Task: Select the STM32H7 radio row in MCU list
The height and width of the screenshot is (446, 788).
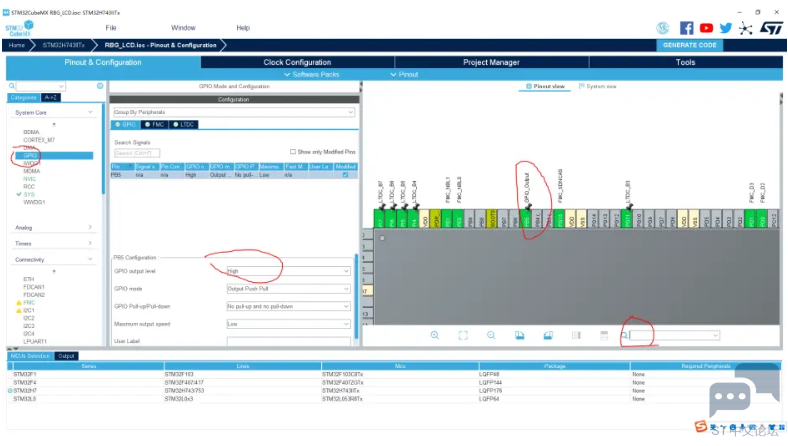Action: click(10, 391)
